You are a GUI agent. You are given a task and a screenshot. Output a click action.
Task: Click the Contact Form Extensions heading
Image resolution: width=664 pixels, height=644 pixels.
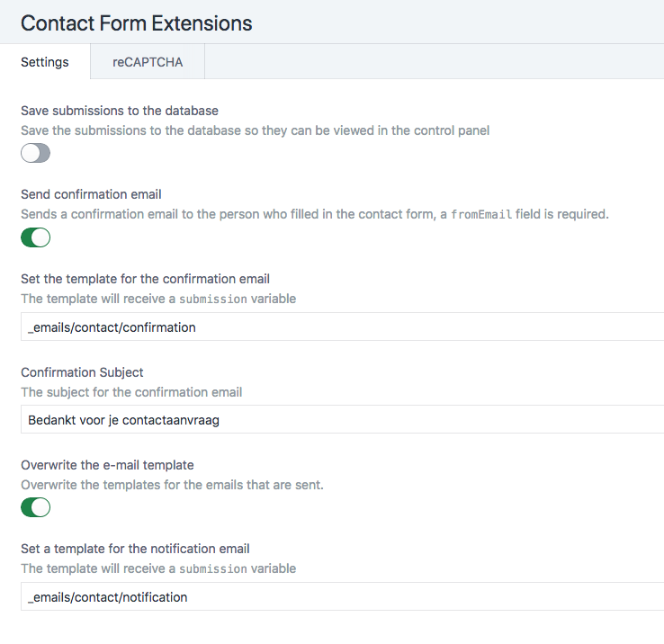[137, 23]
